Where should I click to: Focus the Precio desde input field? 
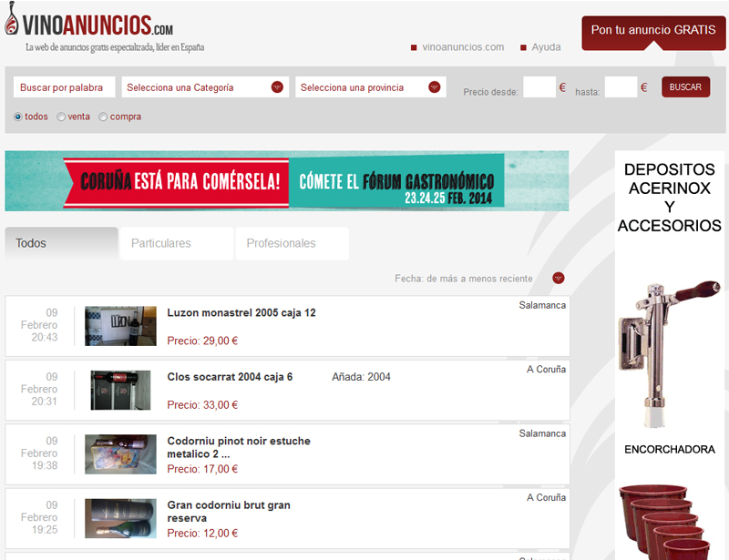coord(539,87)
